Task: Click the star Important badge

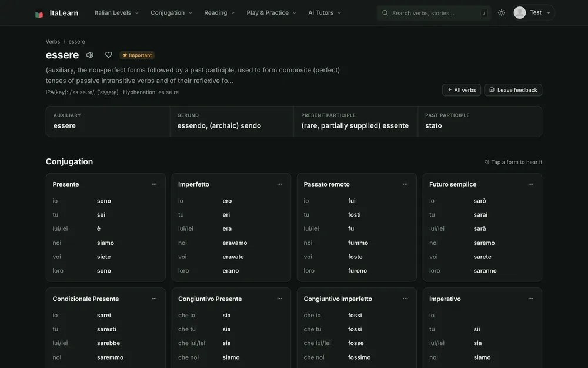Action: point(137,55)
